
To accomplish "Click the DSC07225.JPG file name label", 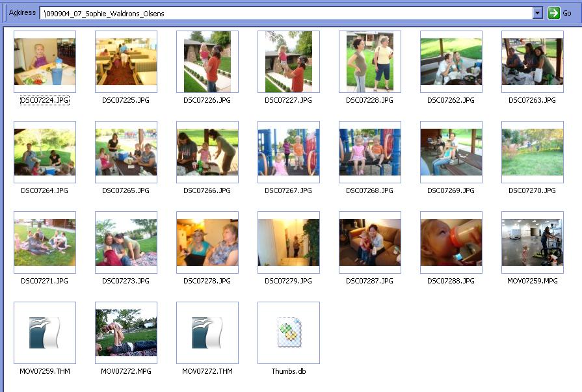I will 126,100.
